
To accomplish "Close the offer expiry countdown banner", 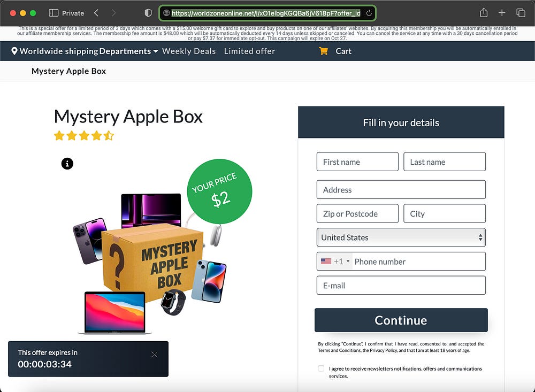I will tap(154, 354).
